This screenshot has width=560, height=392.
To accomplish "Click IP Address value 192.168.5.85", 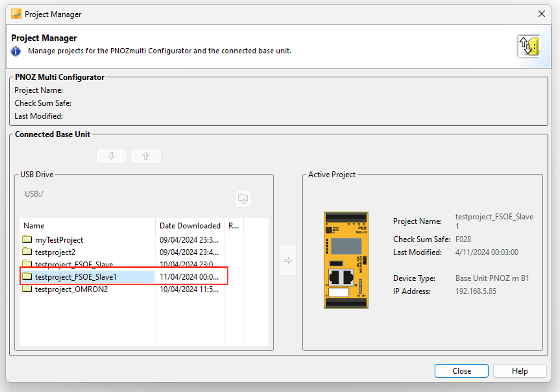I will [476, 291].
